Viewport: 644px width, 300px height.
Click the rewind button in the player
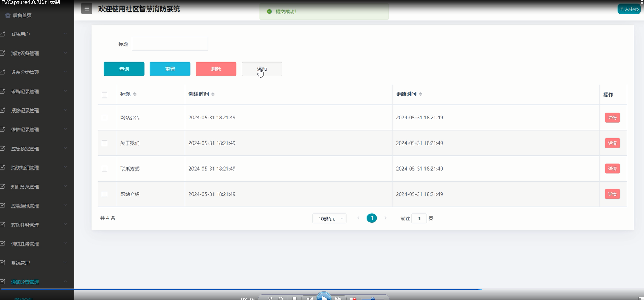coord(309,298)
